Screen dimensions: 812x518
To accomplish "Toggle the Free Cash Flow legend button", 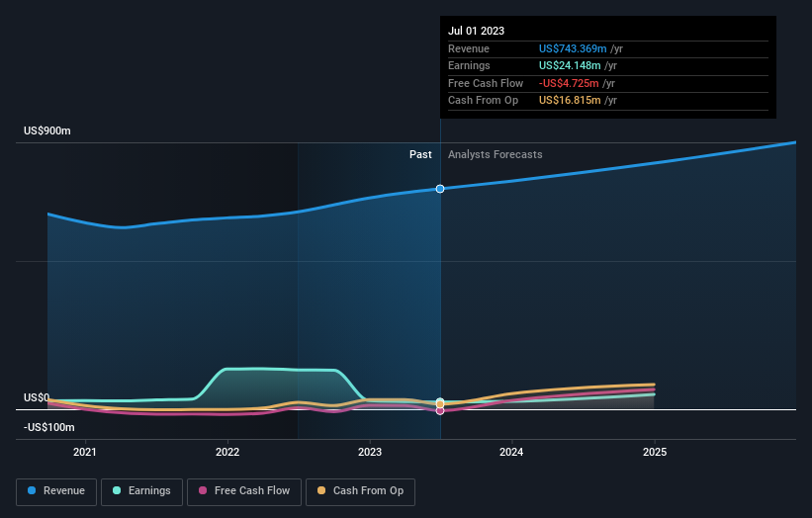I will (x=244, y=491).
